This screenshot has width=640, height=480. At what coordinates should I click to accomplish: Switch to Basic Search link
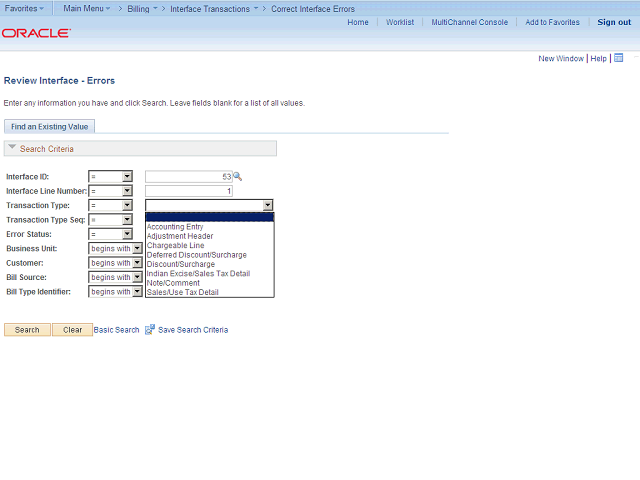click(x=116, y=330)
